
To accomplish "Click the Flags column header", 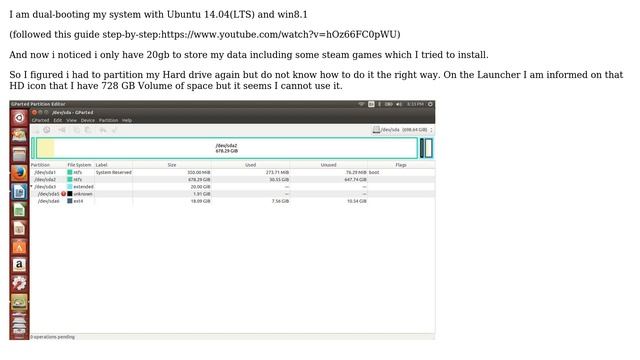I will (401, 165).
